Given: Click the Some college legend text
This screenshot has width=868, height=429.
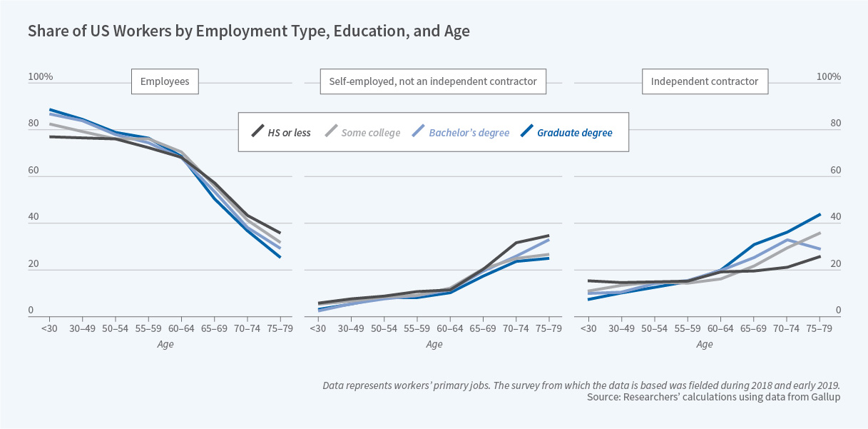Looking at the screenshot, I should tap(371, 133).
